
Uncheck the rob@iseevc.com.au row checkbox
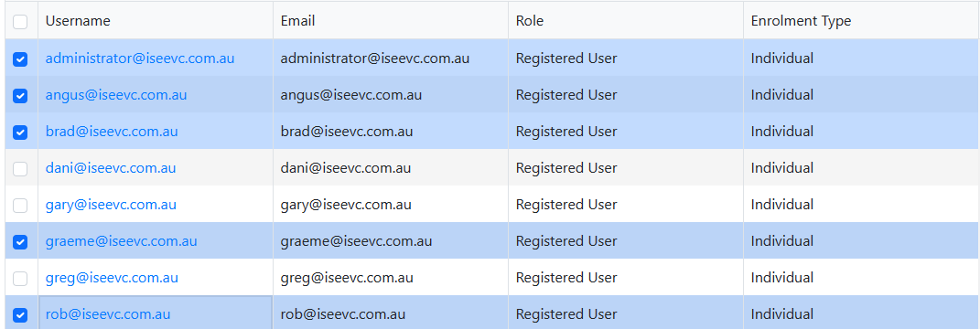tap(20, 314)
